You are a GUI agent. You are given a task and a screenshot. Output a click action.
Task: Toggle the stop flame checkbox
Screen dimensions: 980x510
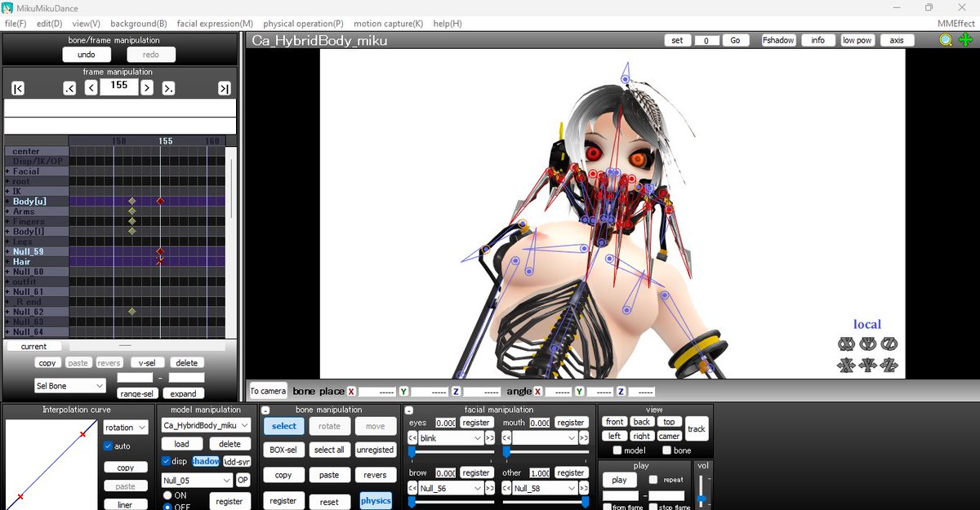(653, 508)
